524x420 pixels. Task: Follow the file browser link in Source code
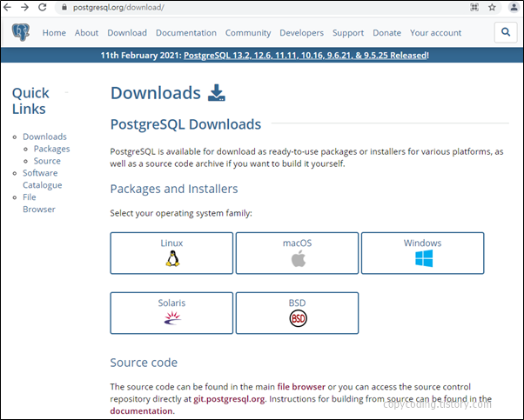[x=301, y=387]
